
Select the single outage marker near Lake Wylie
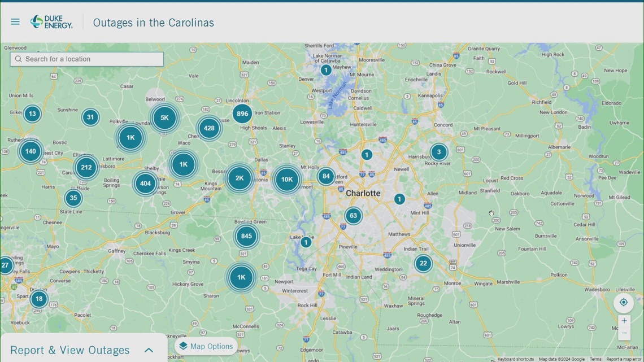(x=306, y=242)
